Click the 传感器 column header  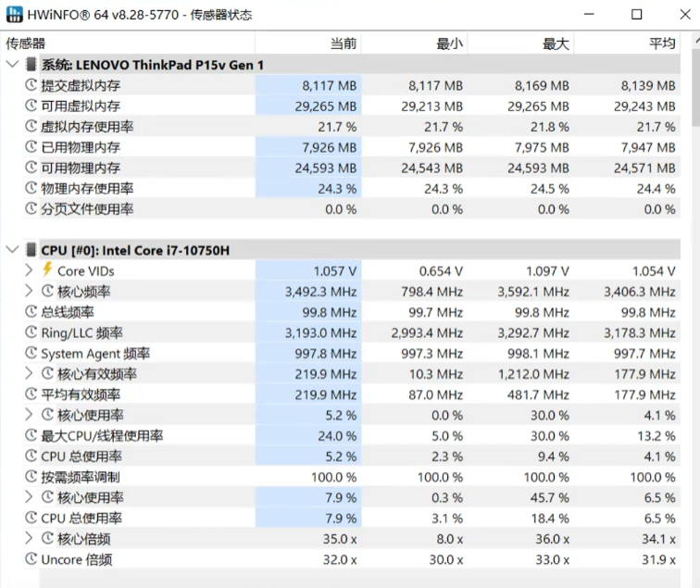[128, 44]
